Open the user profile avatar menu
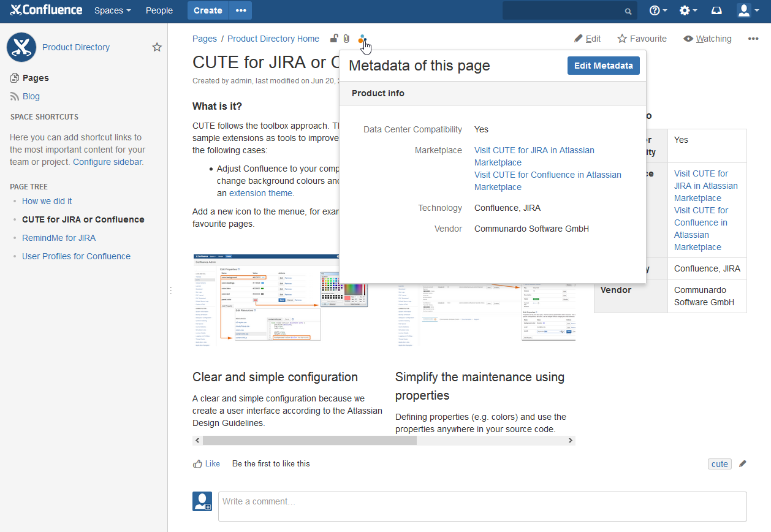This screenshot has width=771, height=532. click(x=747, y=10)
